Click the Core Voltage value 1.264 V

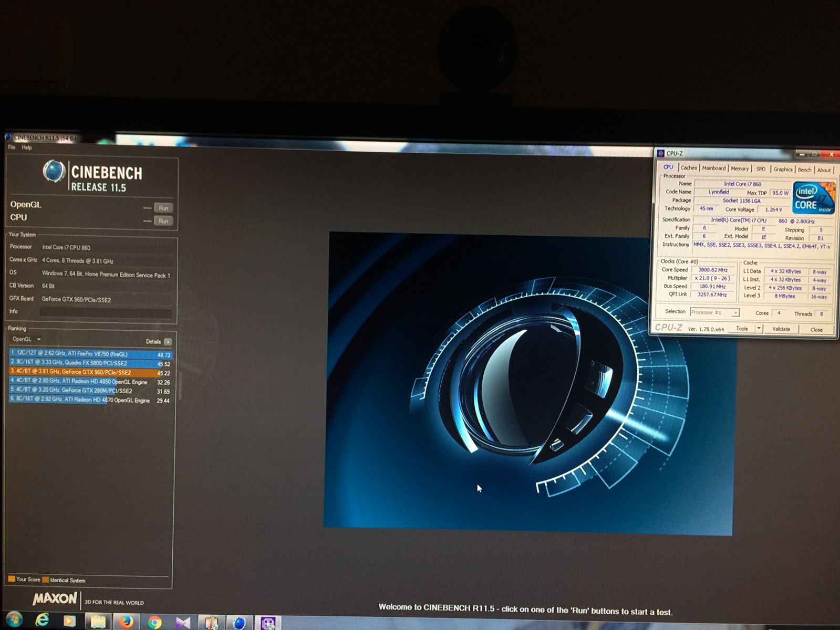tap(773, 209)
